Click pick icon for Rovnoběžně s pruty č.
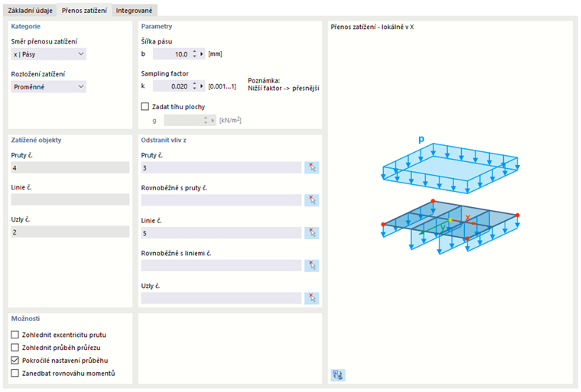Image resolution: width=581 pixels, height=392 pixels. [x=310, y=200]
